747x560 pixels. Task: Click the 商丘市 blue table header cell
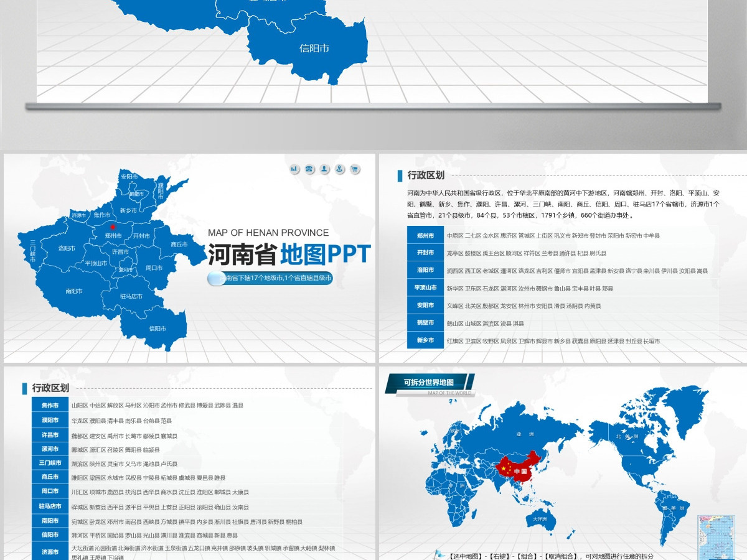tap(50, 477)
